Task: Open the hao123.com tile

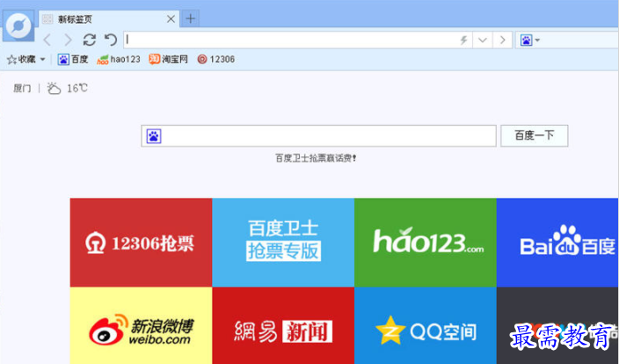Action: point(426,243)
